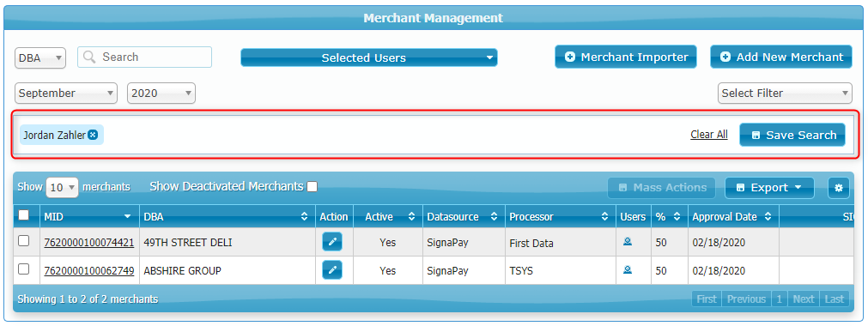Save the current search
The width and height of the screenshot is (868, 326).
[x=792, y=135]
